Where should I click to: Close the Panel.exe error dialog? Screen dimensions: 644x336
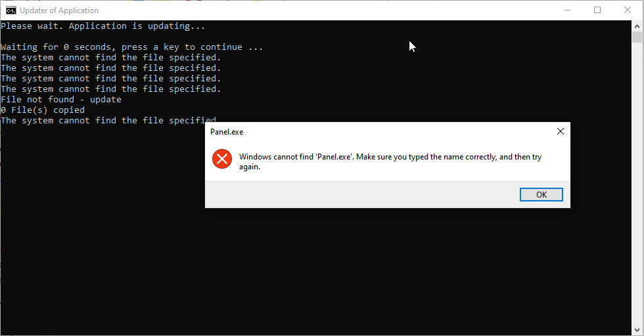pos(560,131)
